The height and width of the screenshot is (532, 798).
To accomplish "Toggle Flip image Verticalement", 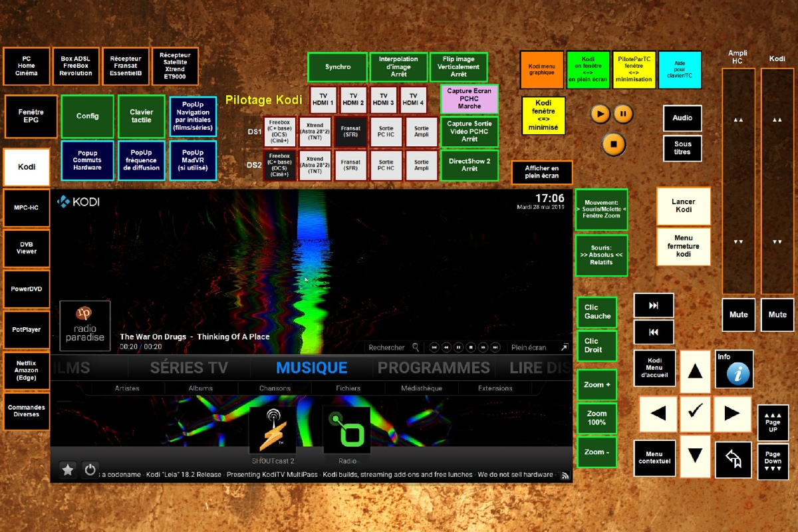I will point(459,67).
